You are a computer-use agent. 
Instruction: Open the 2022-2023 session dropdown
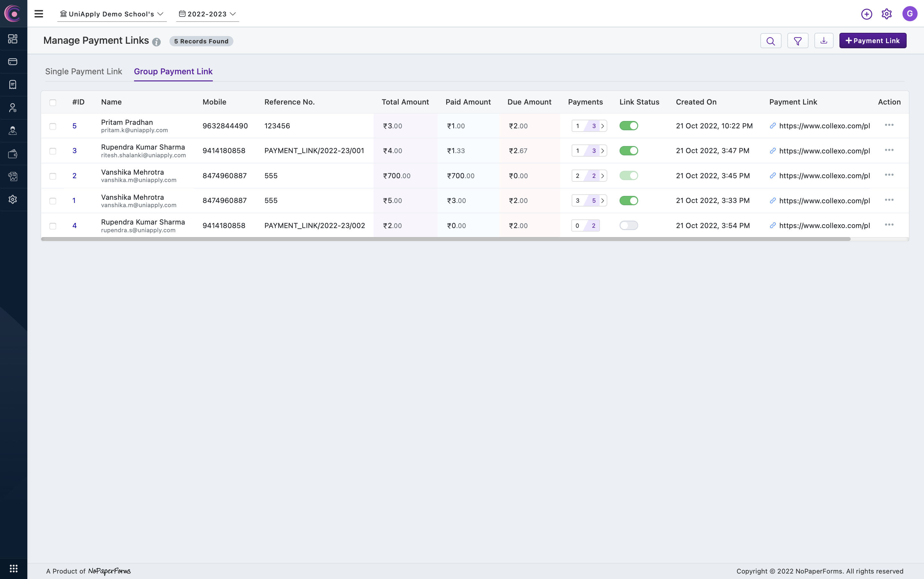pyautogui.click(x=207, y=14)
